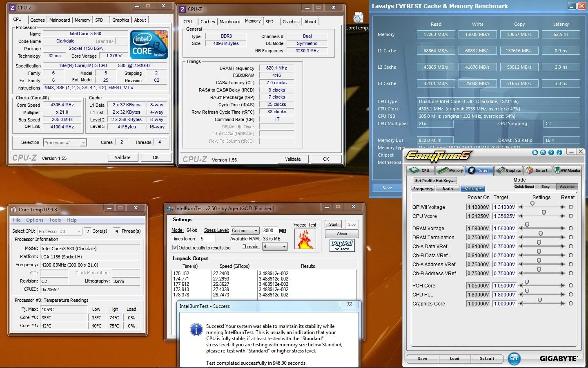The image size is (588, 368).
Task: Open EasyTune6 Graphics tab
Action: click(508, 171)
